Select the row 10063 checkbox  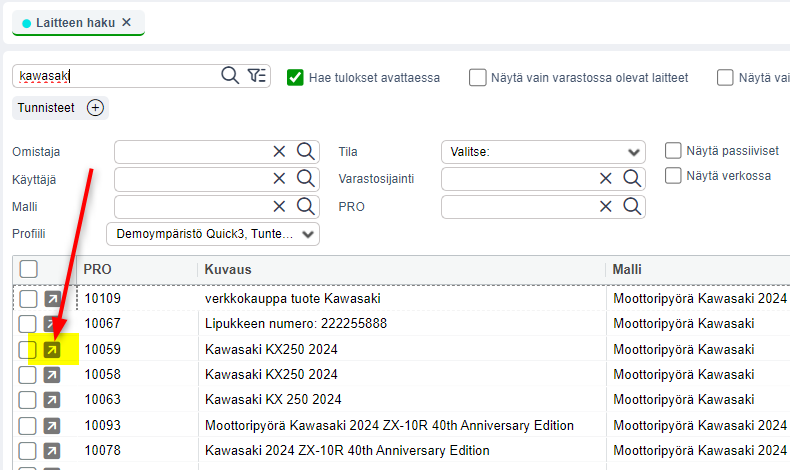pos(27,400)
